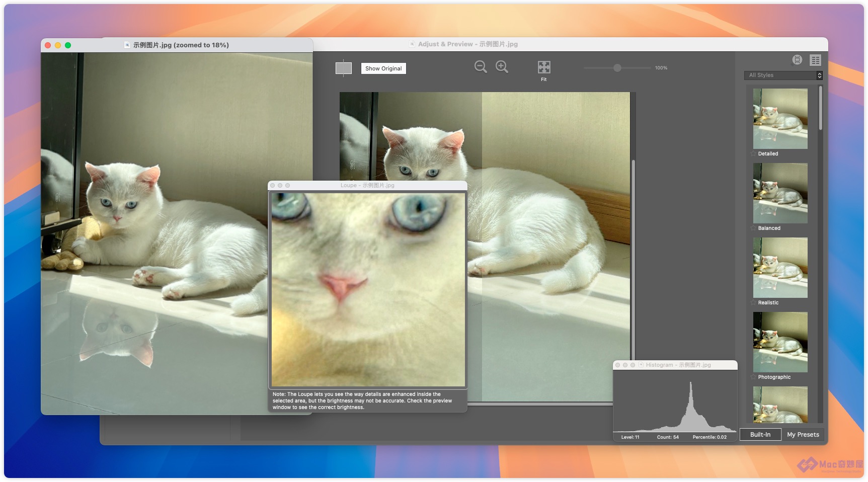This screenshot has width=868, height=482.
Task: Close the Histogram window
Action: pos(618,365)
